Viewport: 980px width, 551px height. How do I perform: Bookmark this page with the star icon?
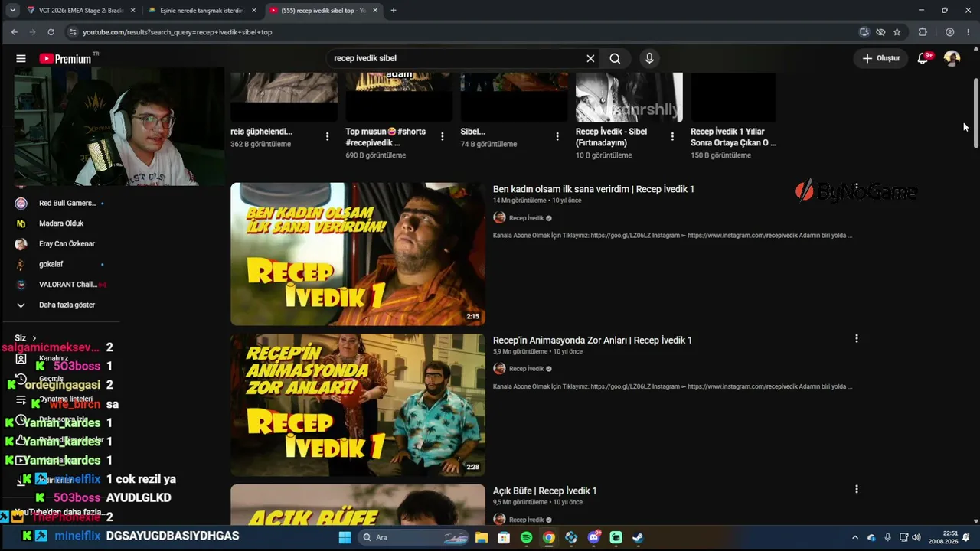click(x=897, y=32)
